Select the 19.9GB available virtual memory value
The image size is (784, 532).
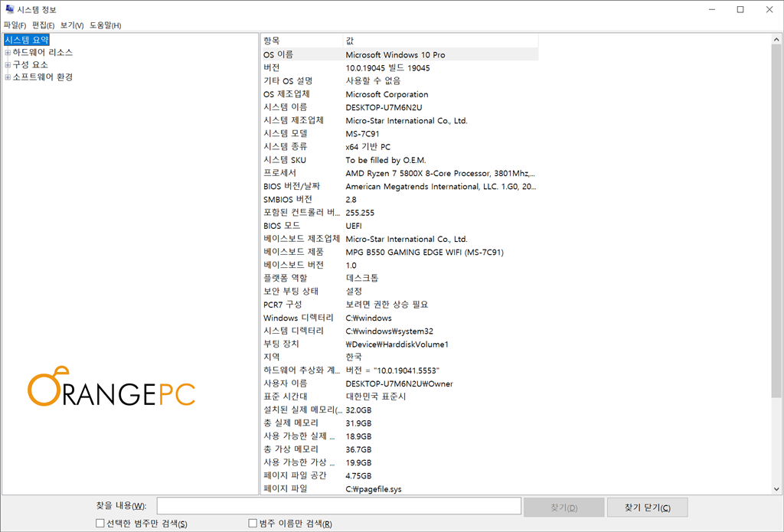[358, 462]
